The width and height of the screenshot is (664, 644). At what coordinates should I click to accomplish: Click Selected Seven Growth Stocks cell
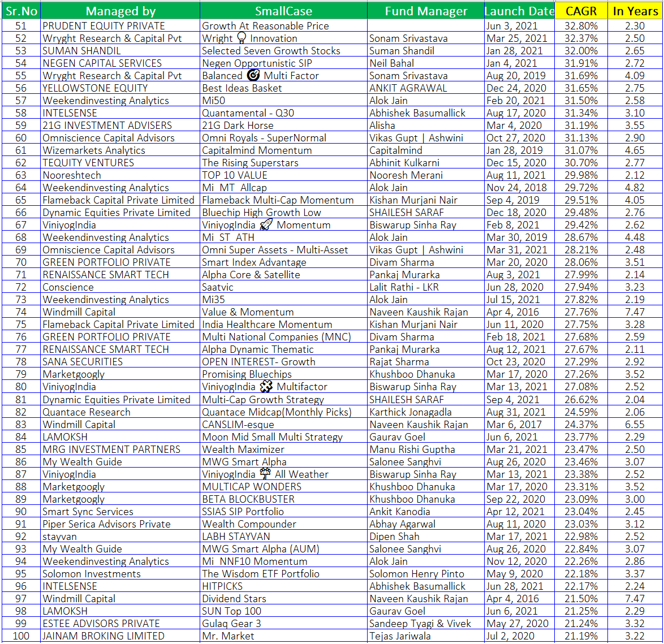tap(283, 51)
